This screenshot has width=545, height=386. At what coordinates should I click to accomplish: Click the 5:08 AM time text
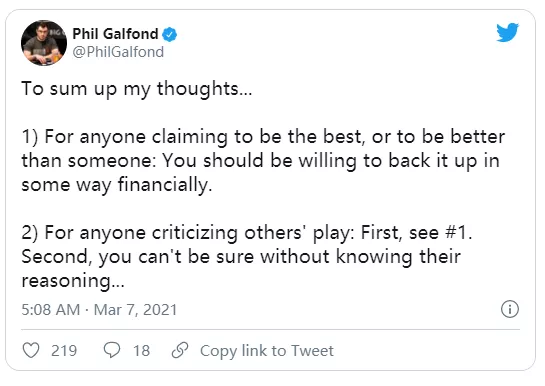(51, 310)
